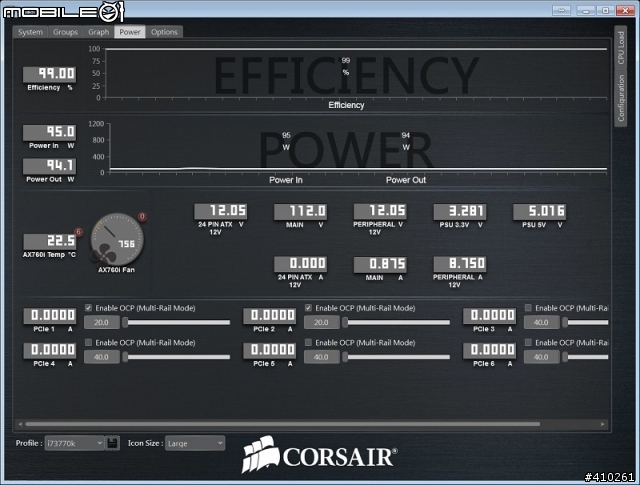The width and height of the screenshot is (640, 485).
Task: Click the PCIe 1 OCP limit field 20.0
Action: tap(102, 323)
